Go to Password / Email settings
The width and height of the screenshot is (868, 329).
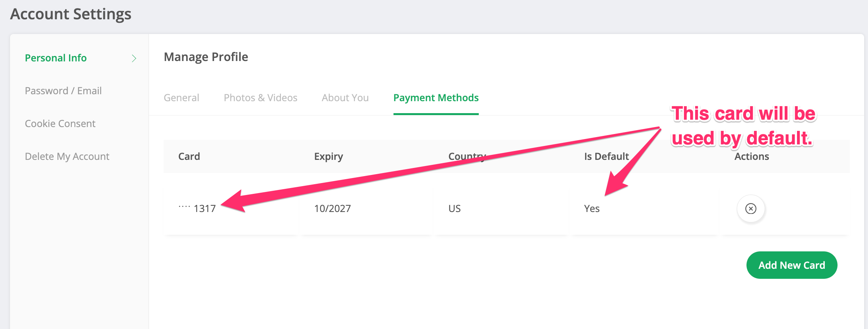point(63,91)
